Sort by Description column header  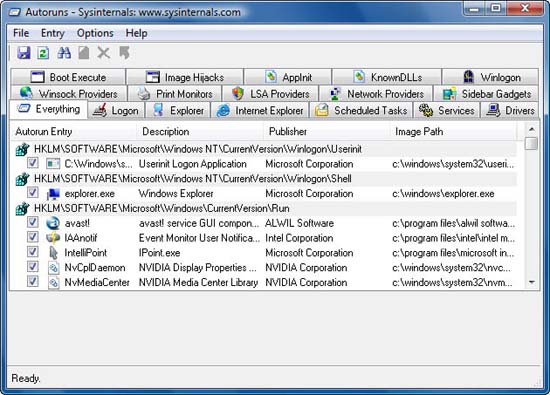pyautogui.click(x=200, y=132)
